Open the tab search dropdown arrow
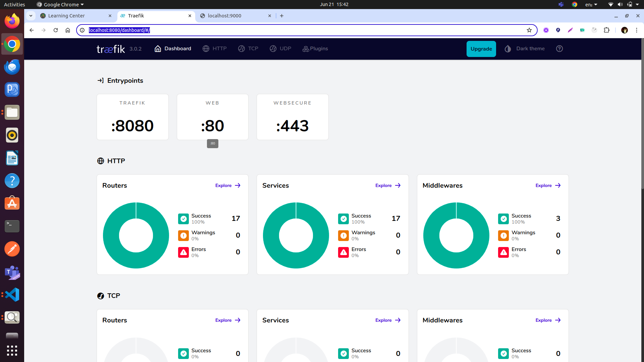Image resolution: width=644 pixels, height=362 pixels. pyautogui.click(x=31, y=16)
